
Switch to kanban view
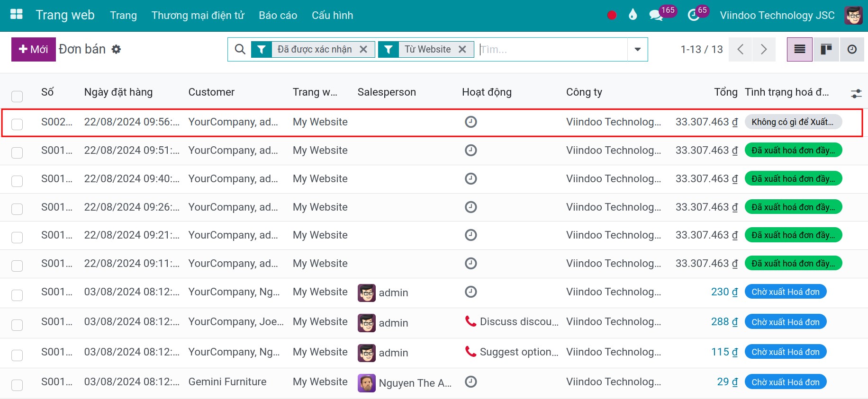click(x=826, y=49)
